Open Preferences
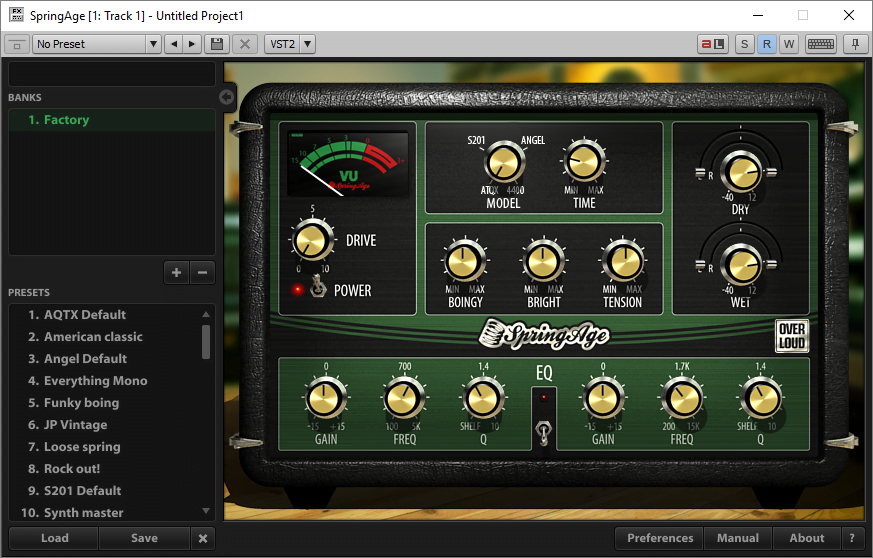 [x=660, y=538]
